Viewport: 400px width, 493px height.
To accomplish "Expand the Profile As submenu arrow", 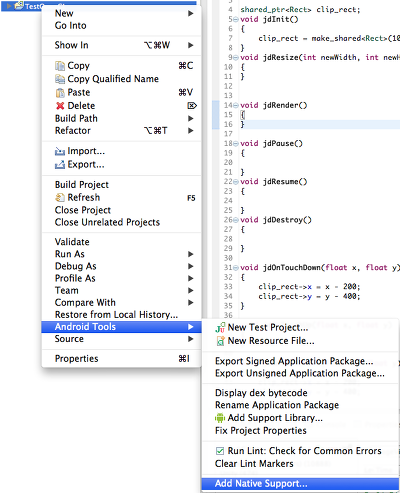I will pos(191,278).
